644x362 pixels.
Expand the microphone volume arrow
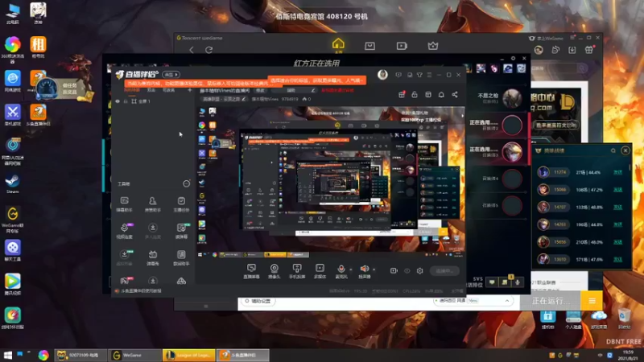point(351,269)
